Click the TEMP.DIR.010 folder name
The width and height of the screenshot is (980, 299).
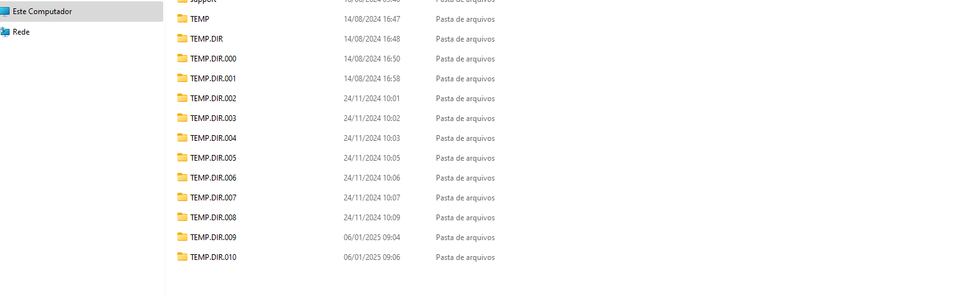213,257
